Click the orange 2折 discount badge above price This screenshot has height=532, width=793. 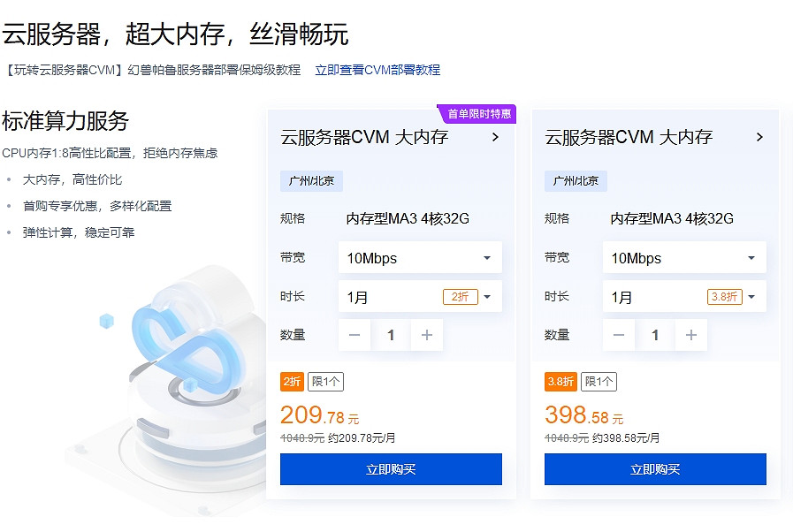pyautogui.click(x=292, y=382)
